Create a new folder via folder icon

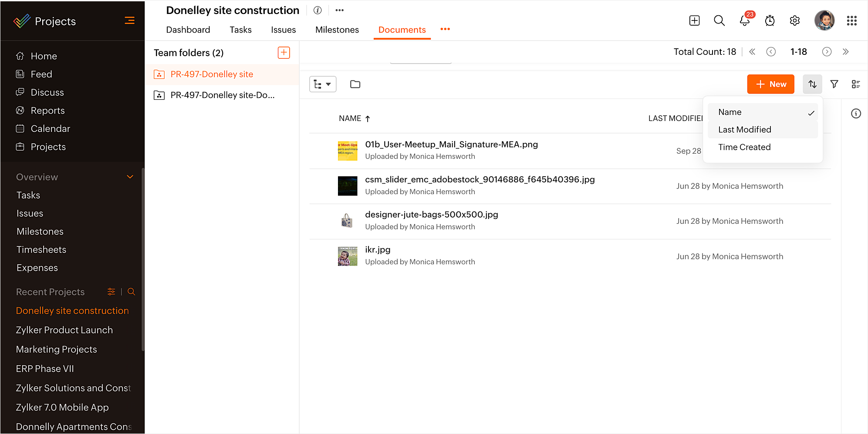[x=355, y=84]
